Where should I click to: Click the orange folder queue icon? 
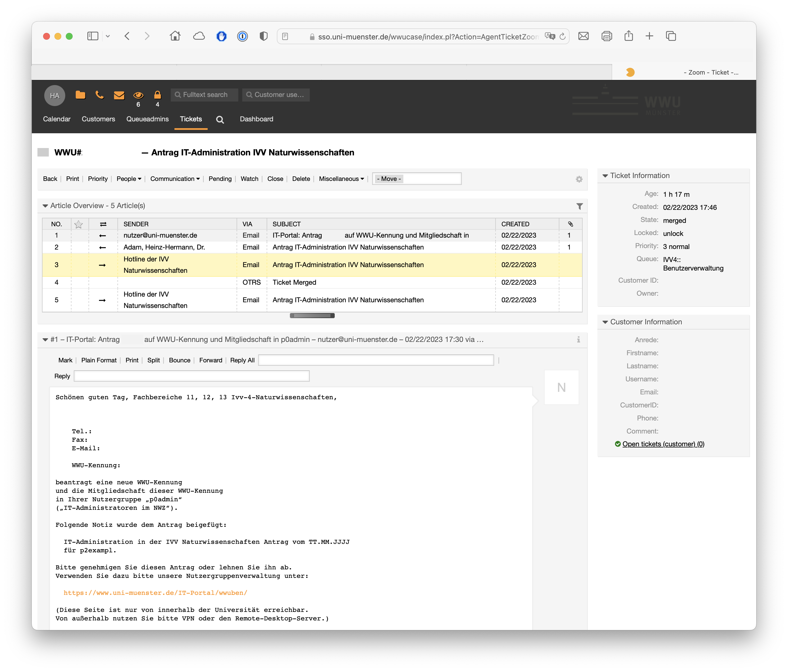point(80,95)
